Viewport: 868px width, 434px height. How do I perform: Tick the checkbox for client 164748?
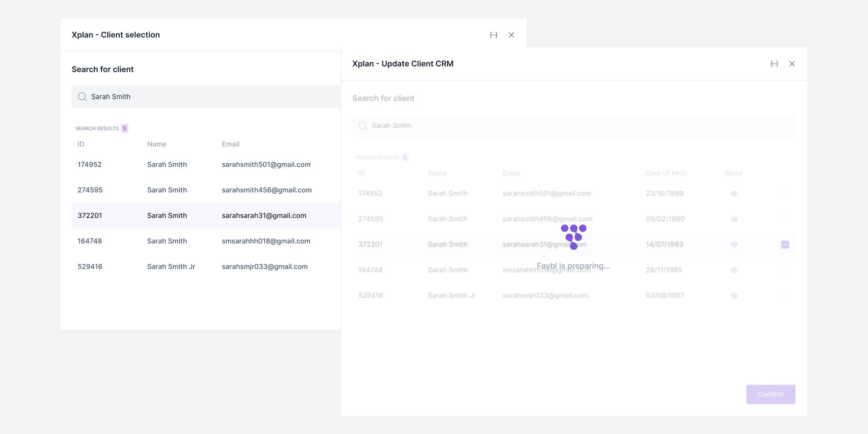(785, 270)
